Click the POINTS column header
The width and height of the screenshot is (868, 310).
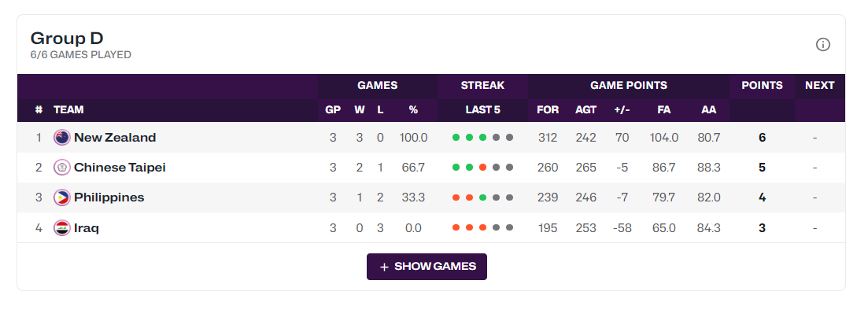point(763,85)
